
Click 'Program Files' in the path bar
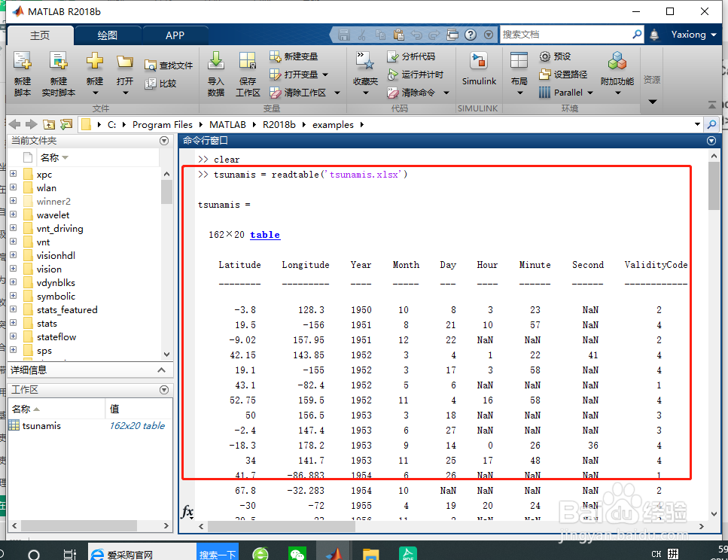tap(163, 124)
